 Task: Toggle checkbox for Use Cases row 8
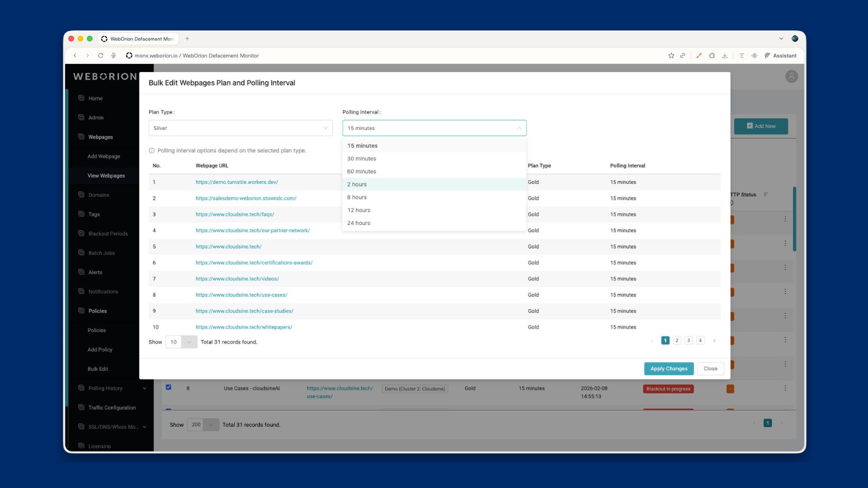point(168,387)
